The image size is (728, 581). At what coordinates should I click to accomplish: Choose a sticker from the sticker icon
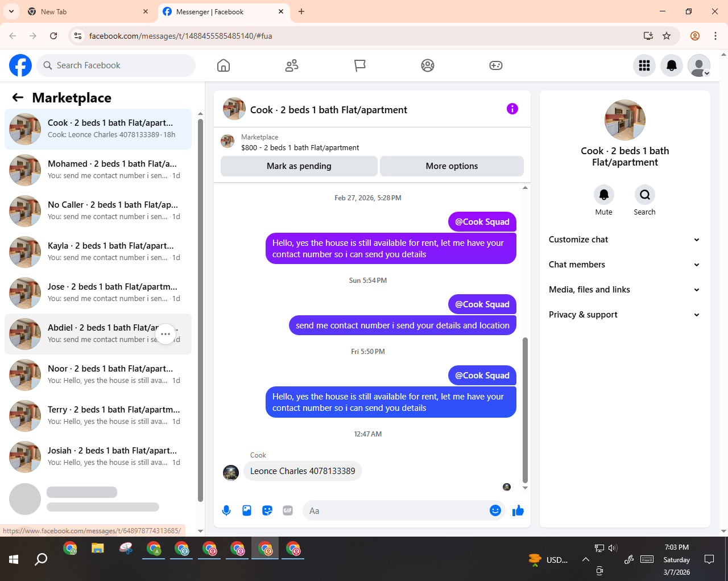click(267, 510)
